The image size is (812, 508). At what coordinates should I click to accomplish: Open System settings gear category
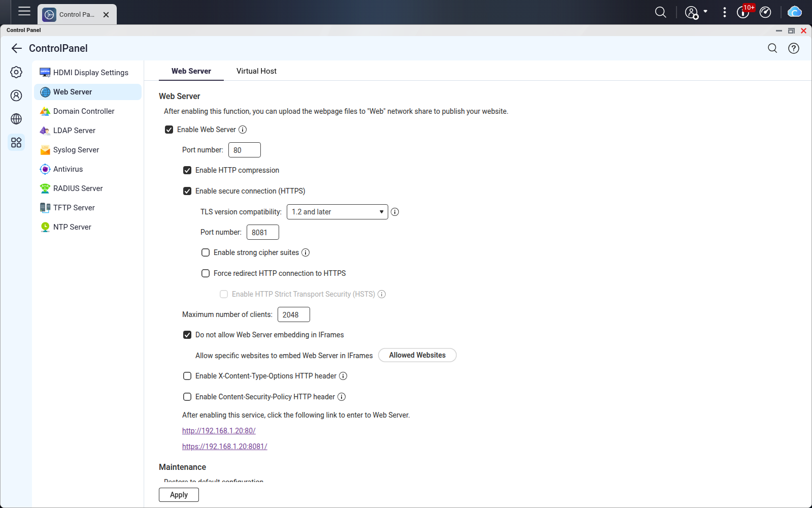coord(16,72)
